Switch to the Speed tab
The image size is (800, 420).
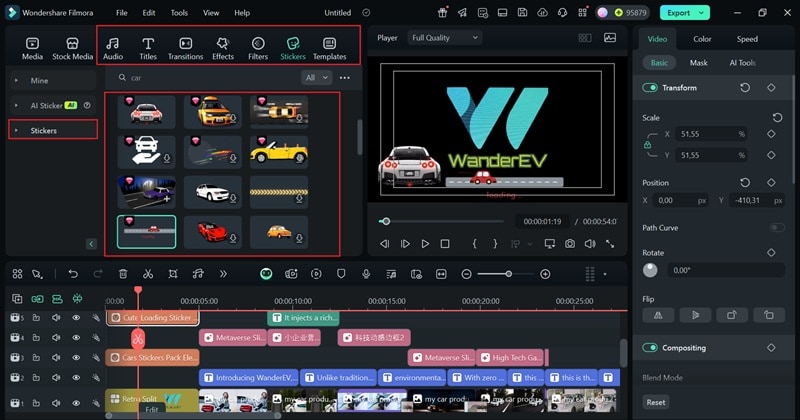(747, 39)
